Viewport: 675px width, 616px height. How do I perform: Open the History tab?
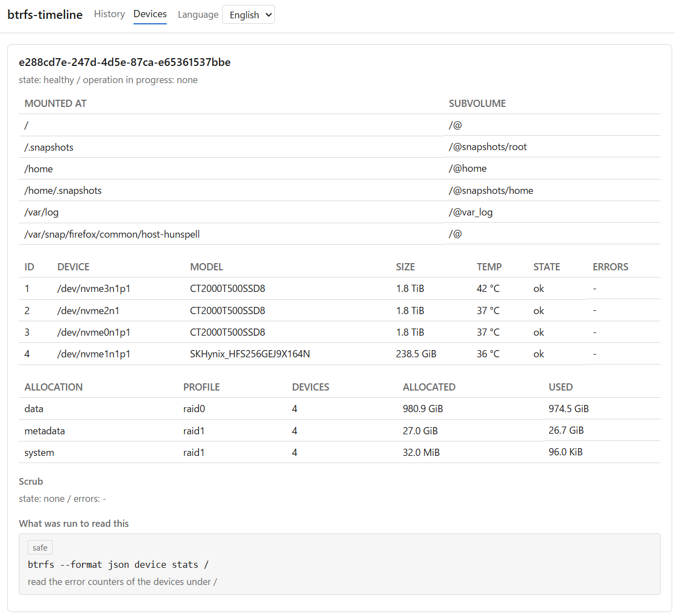click(109, 14)
